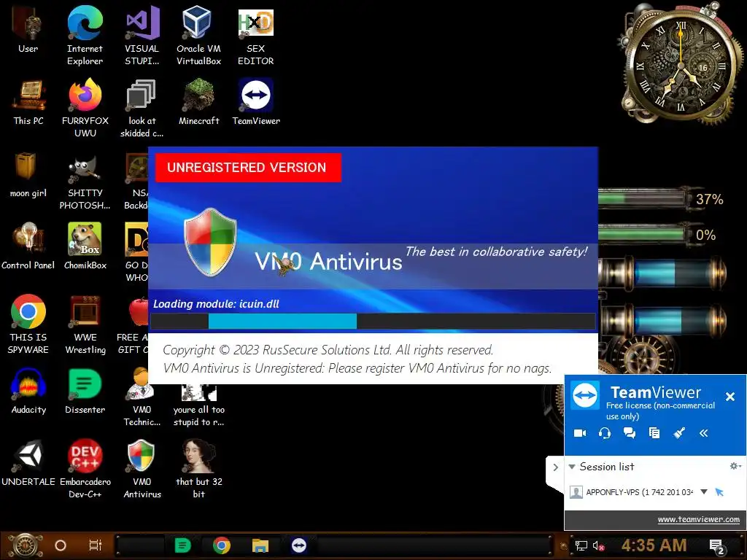The image size is (747, 560).
Task: Open 'look at skidded c...' desktop icon
Action: pyautogui.click(x=142, y=108)
